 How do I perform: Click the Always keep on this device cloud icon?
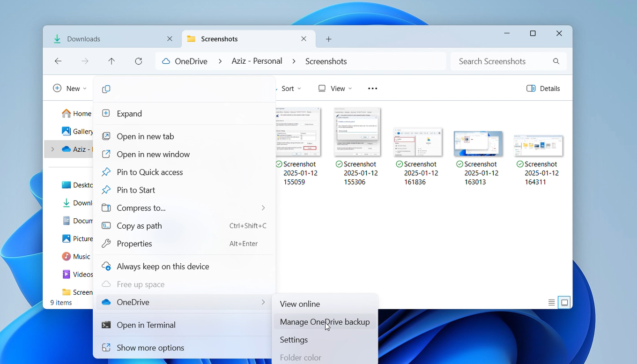point(106,266)
